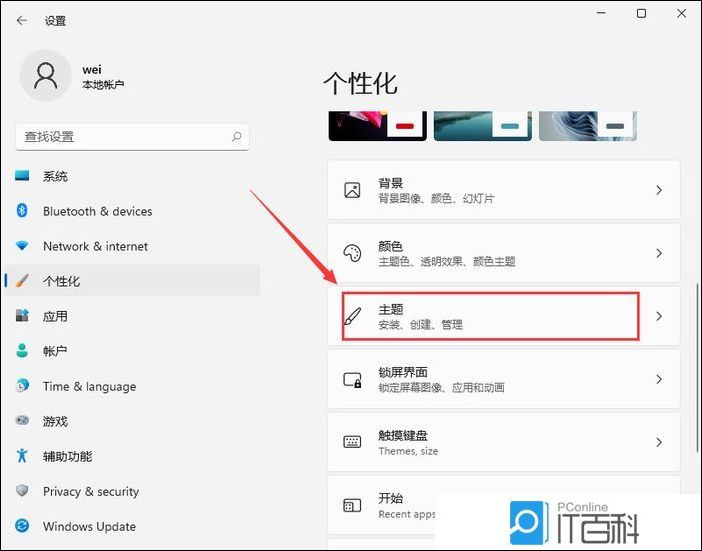
Task: Expand the 锁屏界面 row chevron
Action: 659,380
